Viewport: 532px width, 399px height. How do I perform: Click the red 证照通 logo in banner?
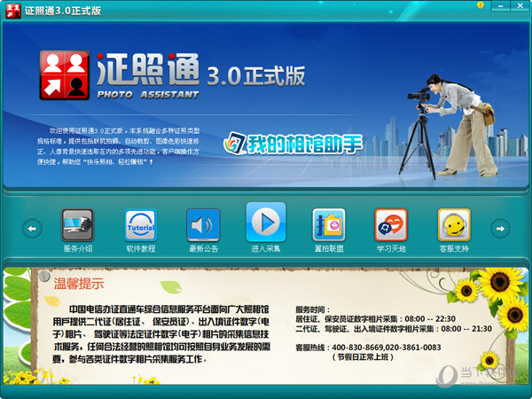pyautogui.click(x=65, y=75)
